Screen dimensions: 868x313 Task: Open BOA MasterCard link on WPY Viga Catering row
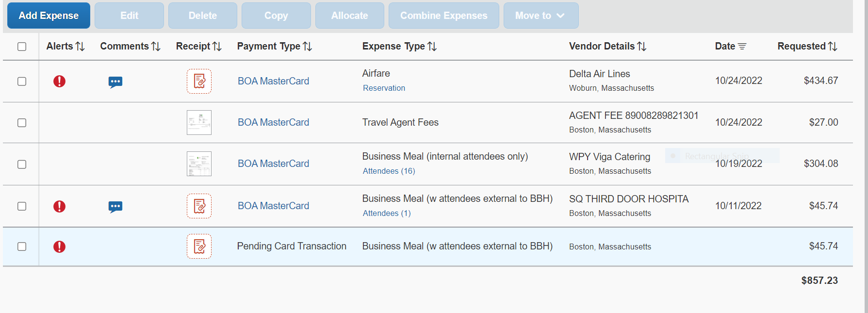tap(273, 164)
